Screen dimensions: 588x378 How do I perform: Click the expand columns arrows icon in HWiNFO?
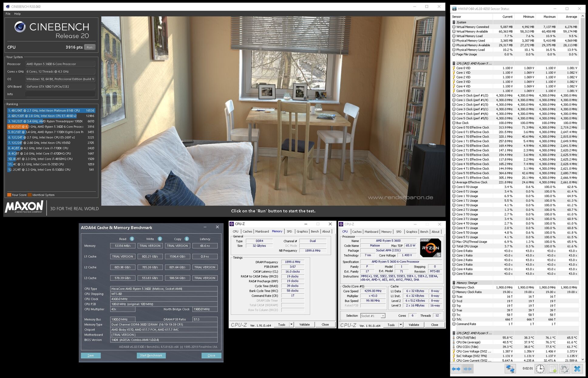[x=456, y=369]
